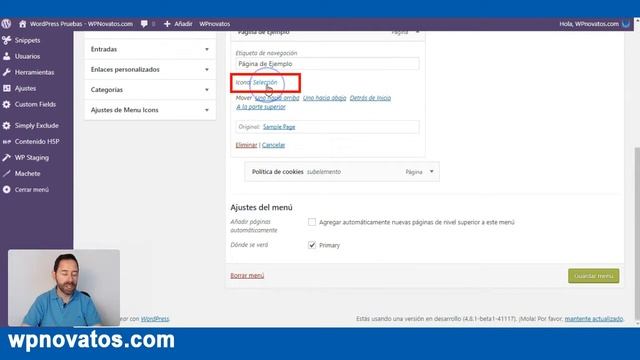
Task: Expand the Política de cookies menu item
Action: click(431, 171)
